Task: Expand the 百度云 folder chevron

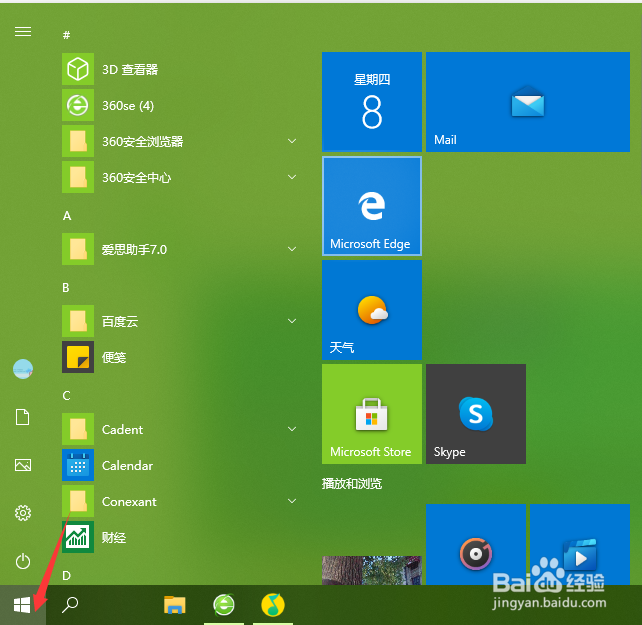Action: tap(292, 321)
